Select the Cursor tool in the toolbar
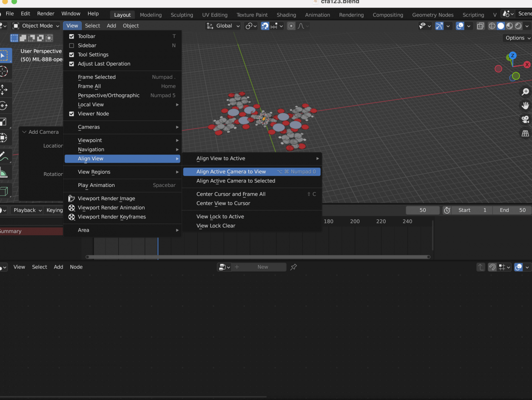532x400 pixels. click(x=3, y=71)
